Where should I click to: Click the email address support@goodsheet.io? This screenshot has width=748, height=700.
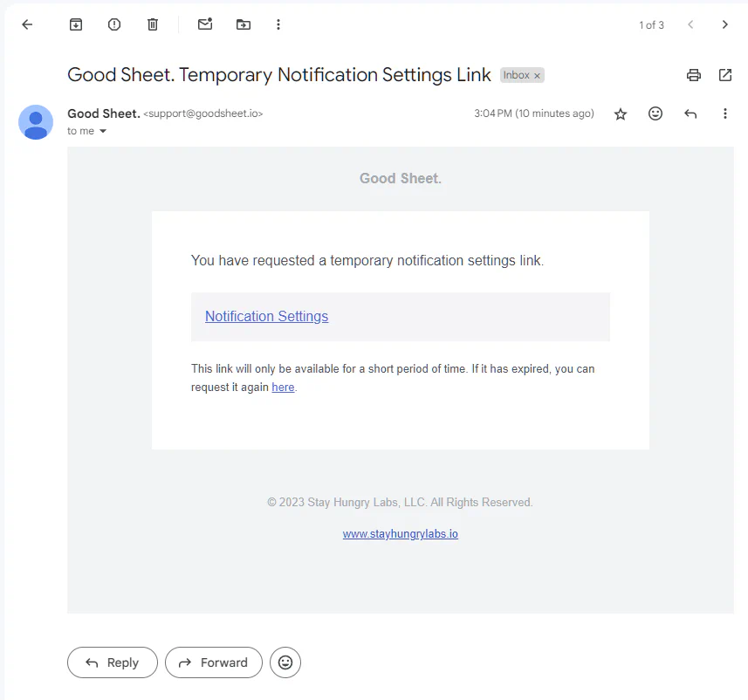(203, 113)
